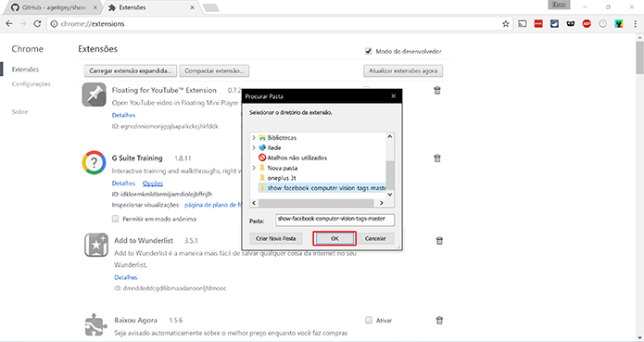Cancel the folder selection dialog

click(375, 238)
